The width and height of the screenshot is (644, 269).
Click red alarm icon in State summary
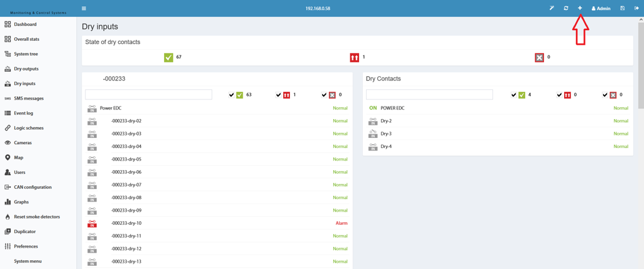coord(354,57)
